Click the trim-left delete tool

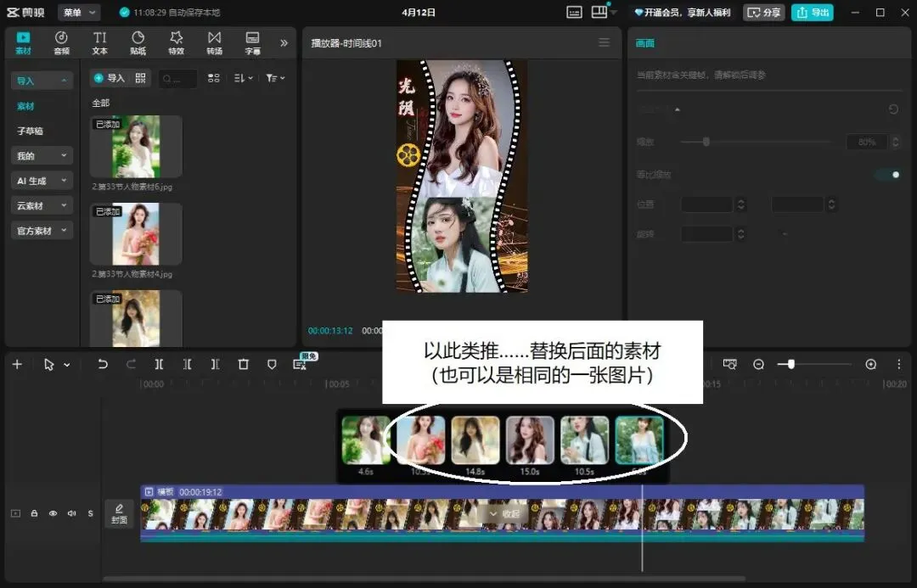point(187,364)
